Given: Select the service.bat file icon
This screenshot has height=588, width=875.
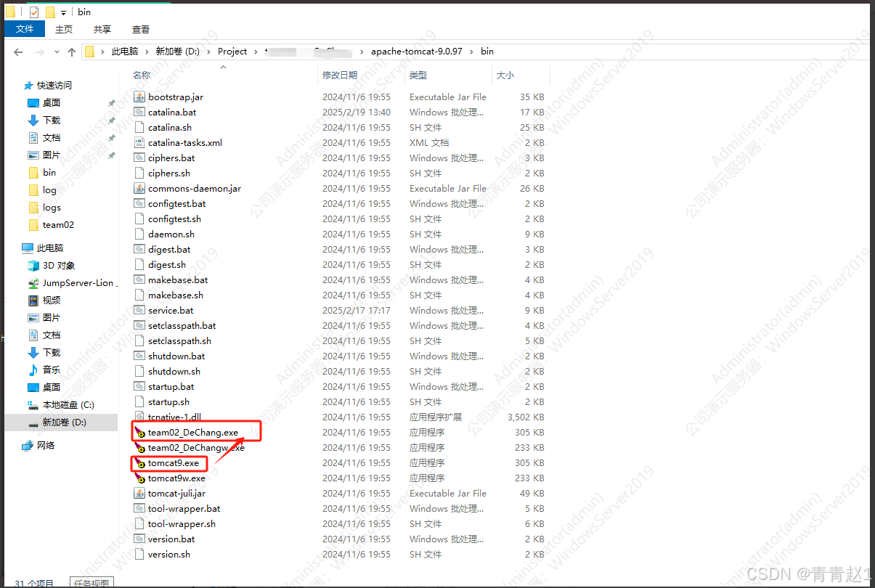Looking at the screenshot, I should point(140,310).
